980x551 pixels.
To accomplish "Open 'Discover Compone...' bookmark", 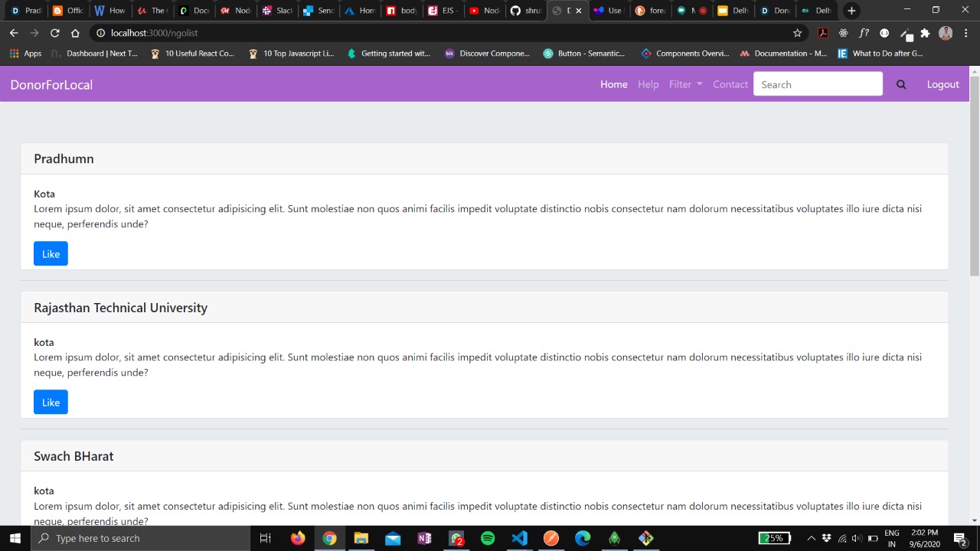I will (x=487, y=54).
